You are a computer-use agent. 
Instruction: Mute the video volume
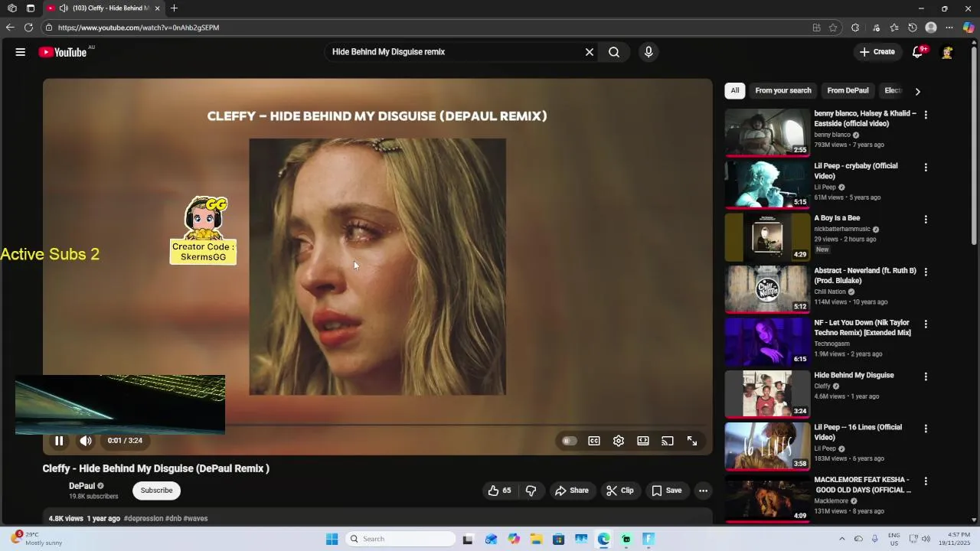coord(86,441)
